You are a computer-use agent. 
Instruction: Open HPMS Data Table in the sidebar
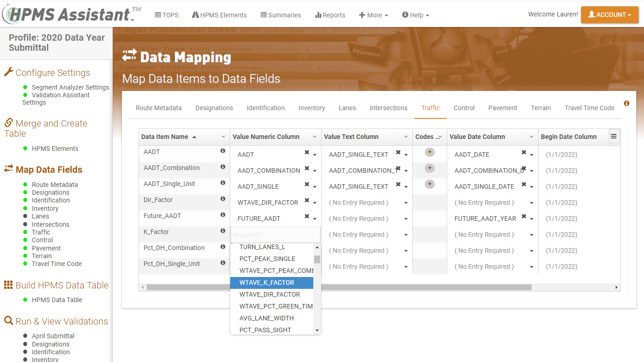(x=57, y=300)
